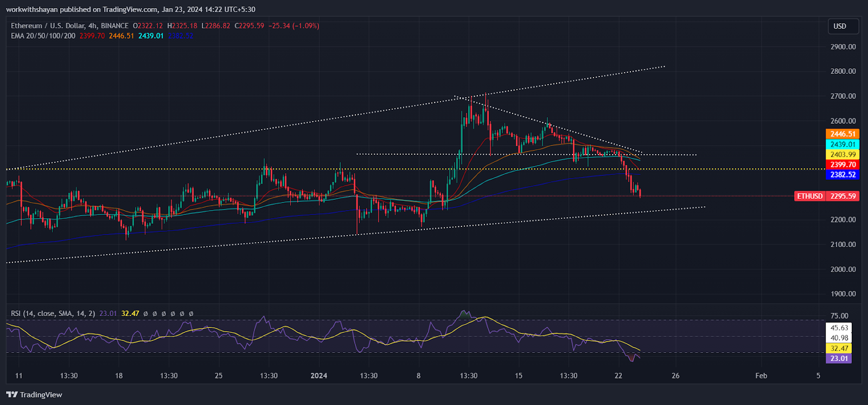This screenshot has width=868, height=405.
Task: Click the red EMA 20 value 2399.70 in legend
Action: coord(92,36)
